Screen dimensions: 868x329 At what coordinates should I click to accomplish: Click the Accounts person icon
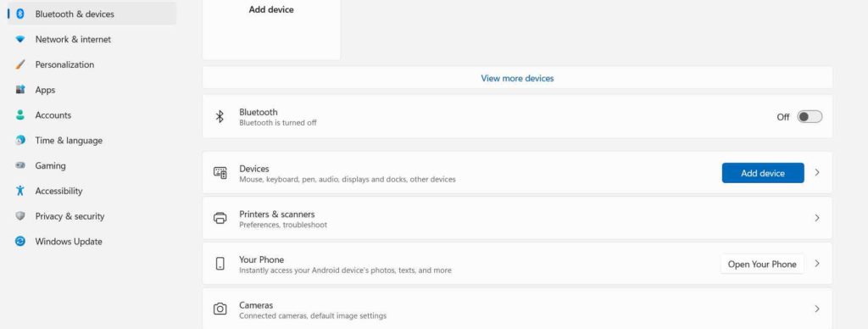pos(20,115)
